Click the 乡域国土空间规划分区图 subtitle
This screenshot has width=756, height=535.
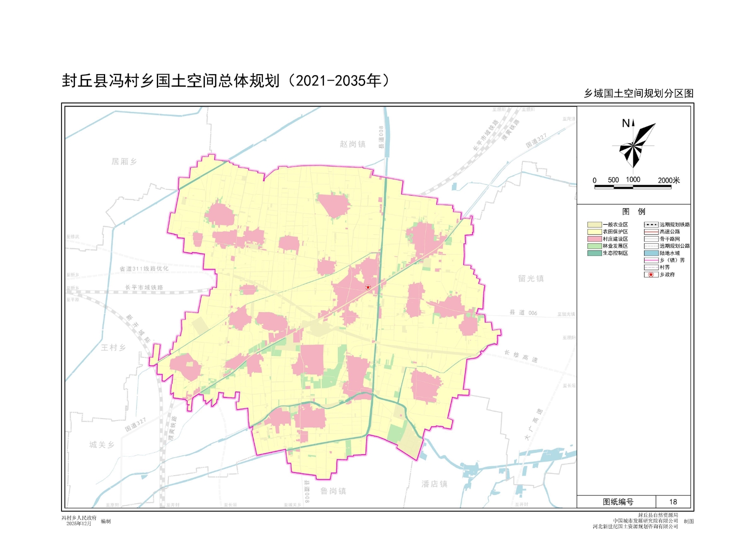(638, 94)
